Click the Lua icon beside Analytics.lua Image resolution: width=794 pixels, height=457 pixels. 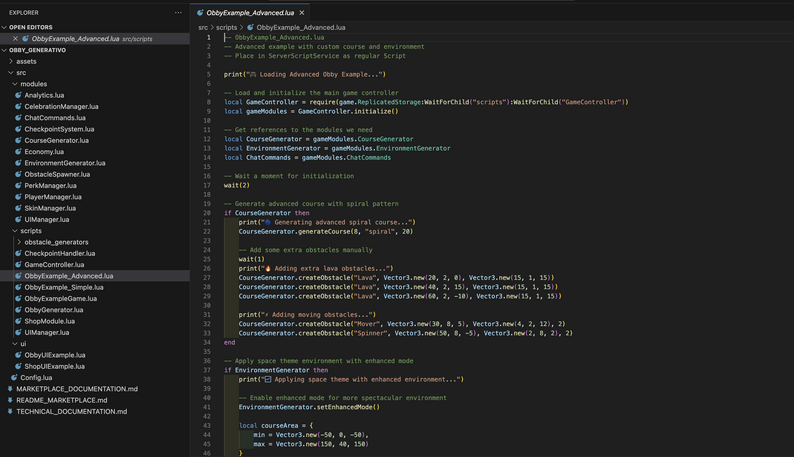click(18, 95)
